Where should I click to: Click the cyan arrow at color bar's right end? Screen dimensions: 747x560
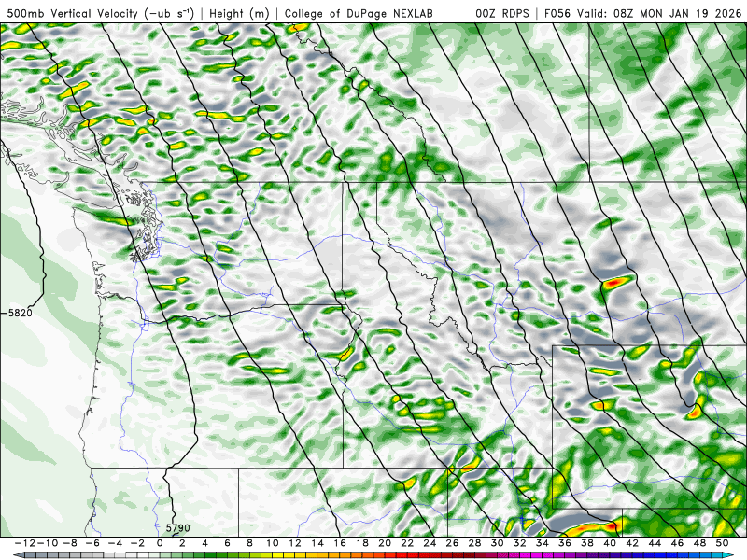click(x=729, y=555)
